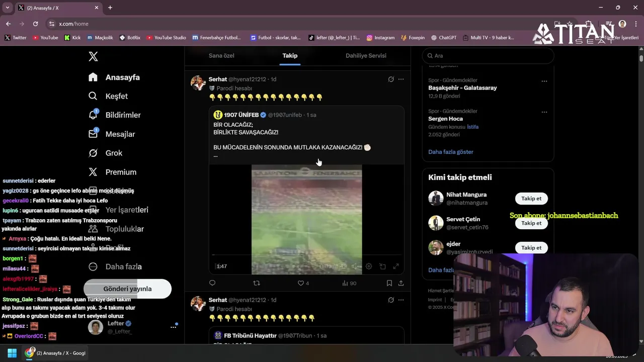644x362 pixels.
Task: Open Premium page
Action: (112, 172)
